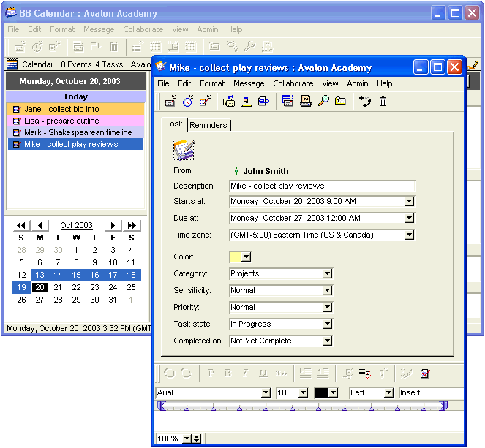Open the Time zone dropdown
Viewport: 485px width, 448px height.
(x=409, y=235)
